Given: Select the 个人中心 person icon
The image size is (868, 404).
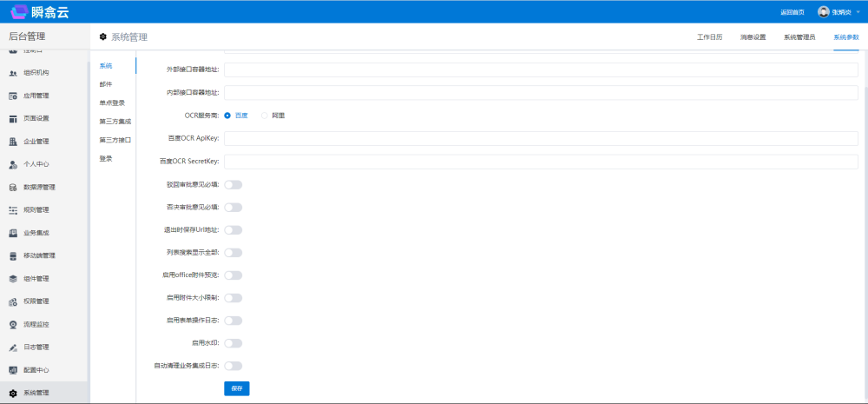Looking at the screenshot, I should coord(13,164).
